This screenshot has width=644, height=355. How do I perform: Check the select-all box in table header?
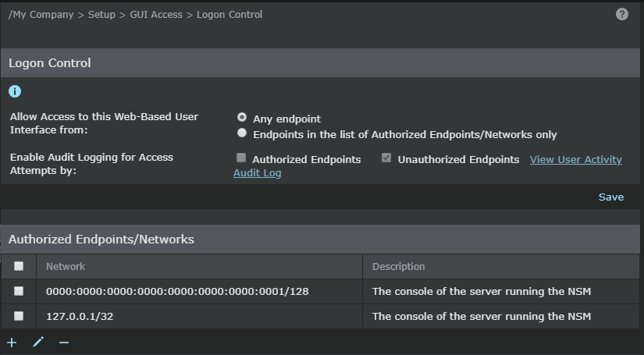[x=19, y=266]
